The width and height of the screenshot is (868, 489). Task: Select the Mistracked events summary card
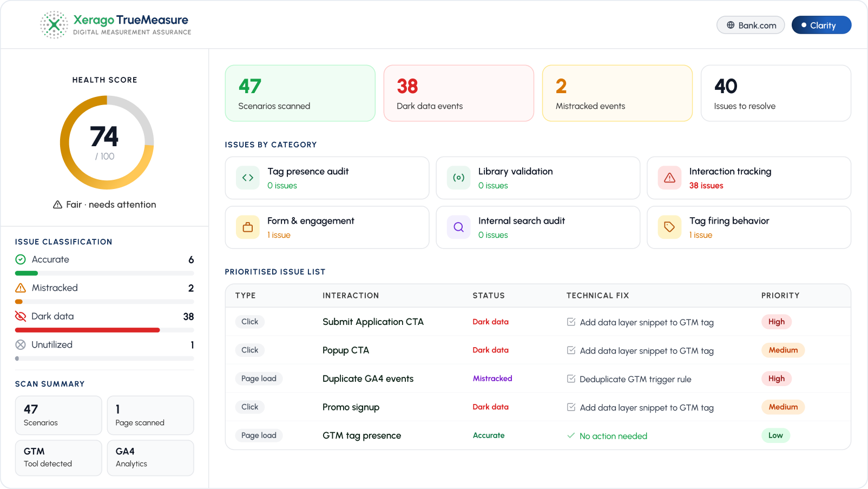(x=617, y=93)
